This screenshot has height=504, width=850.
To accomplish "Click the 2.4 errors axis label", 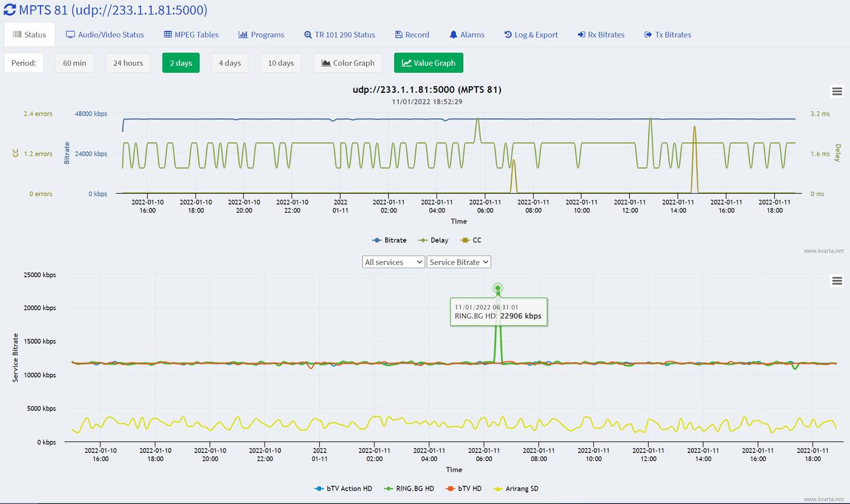I will click(x=38, y=114).
